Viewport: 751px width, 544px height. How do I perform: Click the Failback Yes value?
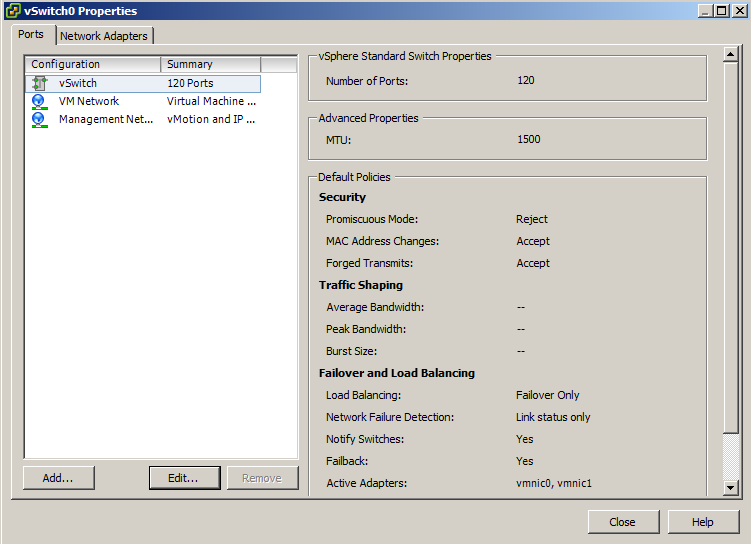(524, 462)
